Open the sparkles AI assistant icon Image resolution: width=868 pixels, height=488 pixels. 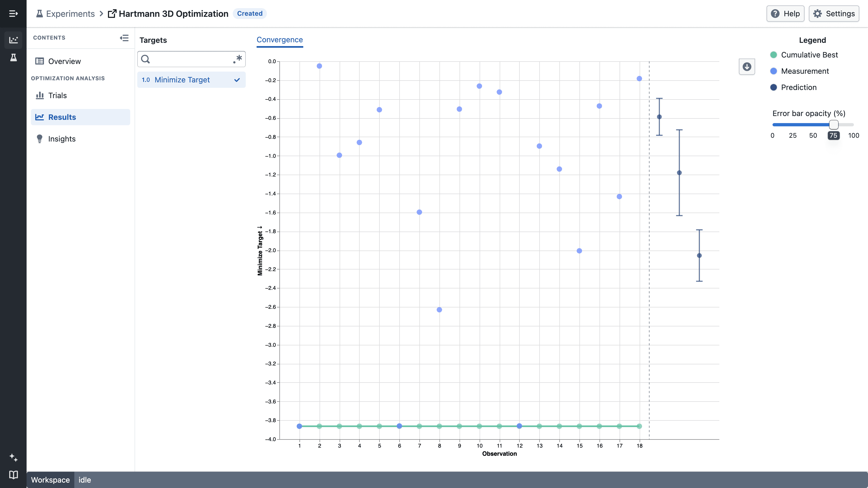13,457
